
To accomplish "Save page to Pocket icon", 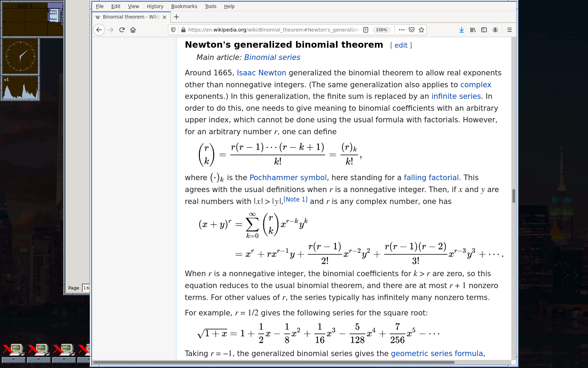I will pyautogui.click(x=412, y=30).
